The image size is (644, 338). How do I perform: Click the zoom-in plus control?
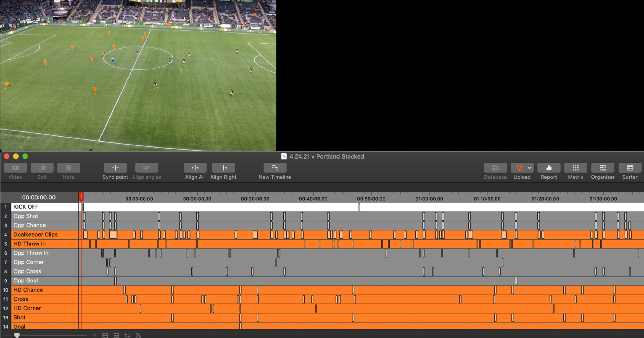coord(94,335)
